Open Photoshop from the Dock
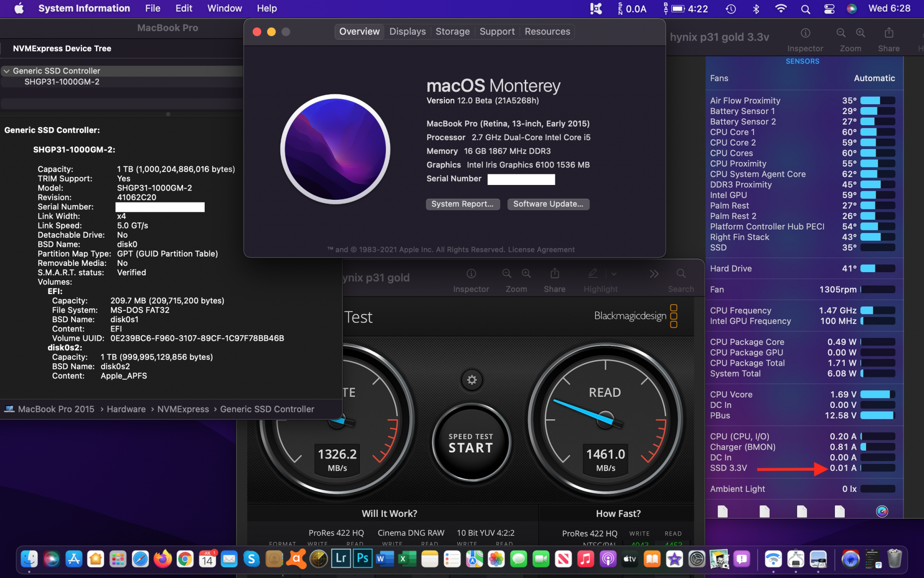Screen dimensions: 924x578 point(363,559)
